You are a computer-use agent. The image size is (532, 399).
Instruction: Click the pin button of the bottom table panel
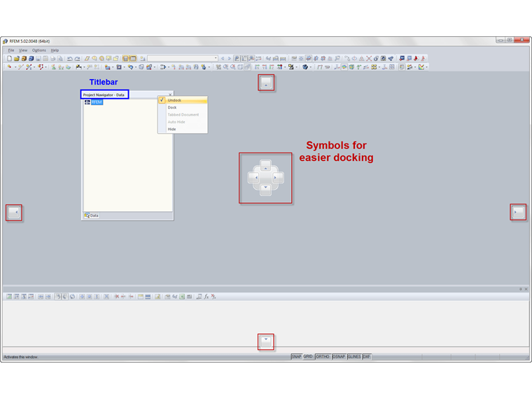(521, 289)
